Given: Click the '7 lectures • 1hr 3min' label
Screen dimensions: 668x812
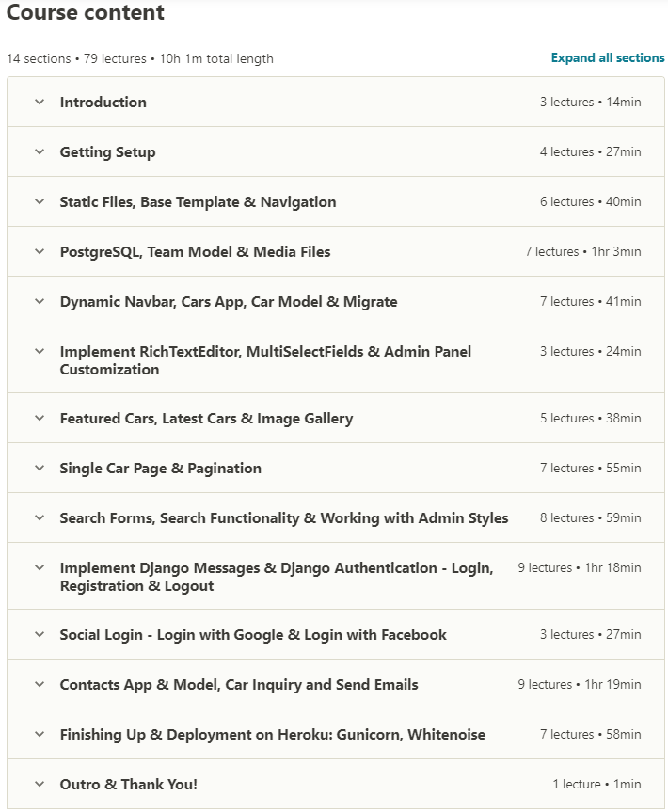Looking at the screenshot, I should (x=583, y=252).
